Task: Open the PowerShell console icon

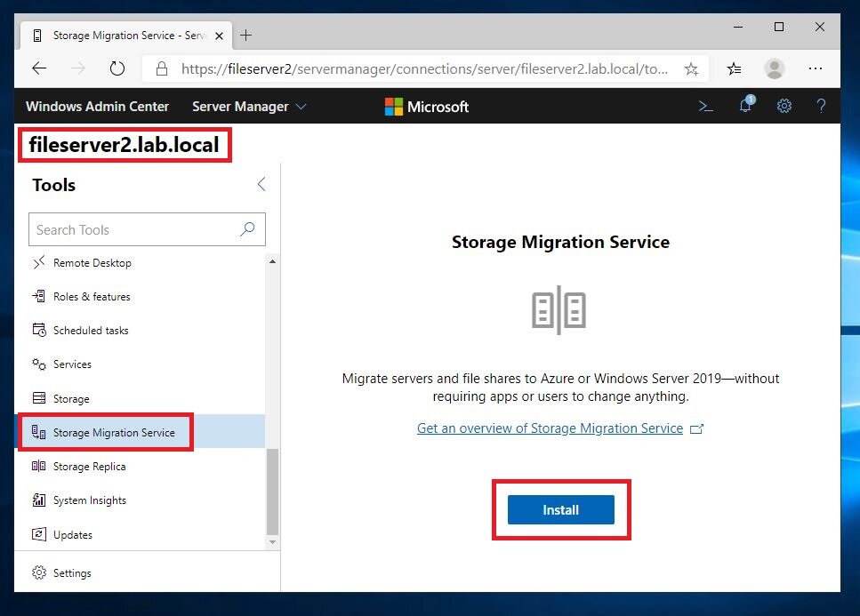Action: pos(706,106)
